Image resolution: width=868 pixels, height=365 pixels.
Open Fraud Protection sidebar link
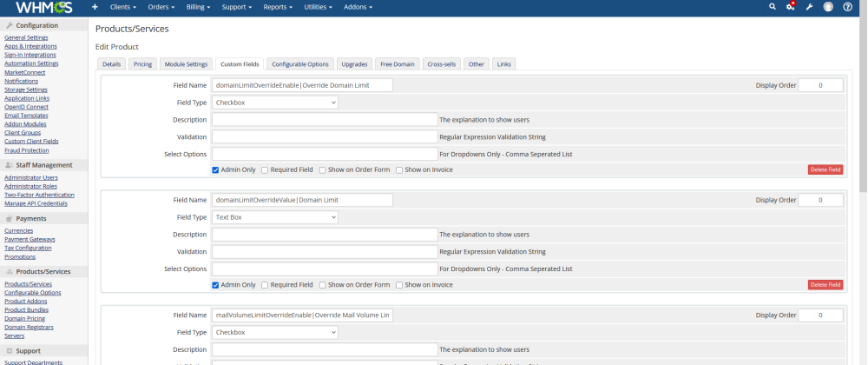[27, 150]
